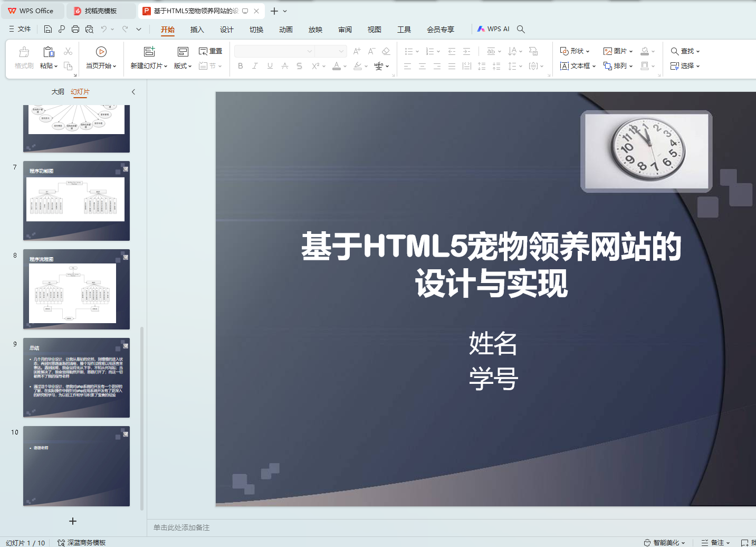Click the Reset slide button
Viewport: 756px width, 547px height.
[210, 51]
